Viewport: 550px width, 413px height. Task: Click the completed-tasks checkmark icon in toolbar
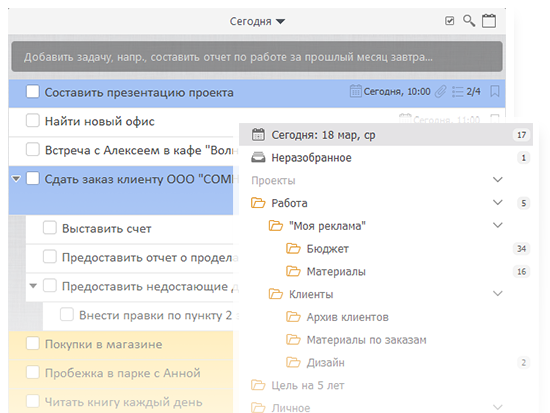(x=449, y=21)
